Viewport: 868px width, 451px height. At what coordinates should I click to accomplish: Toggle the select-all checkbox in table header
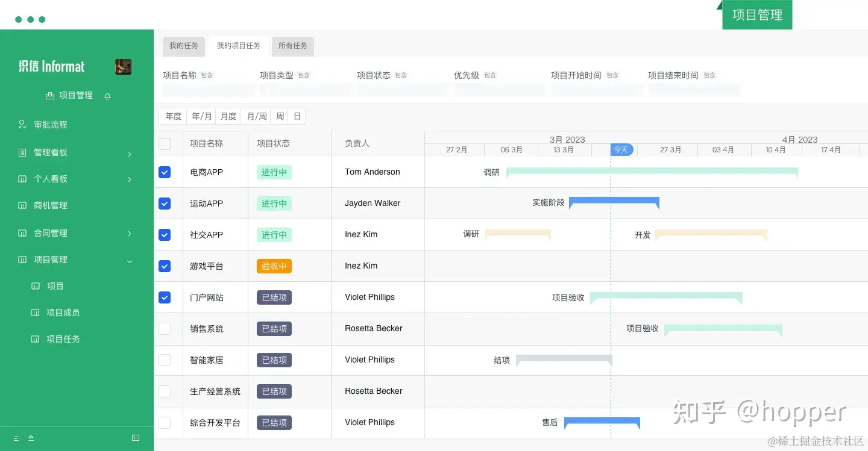tap(165, 144)
